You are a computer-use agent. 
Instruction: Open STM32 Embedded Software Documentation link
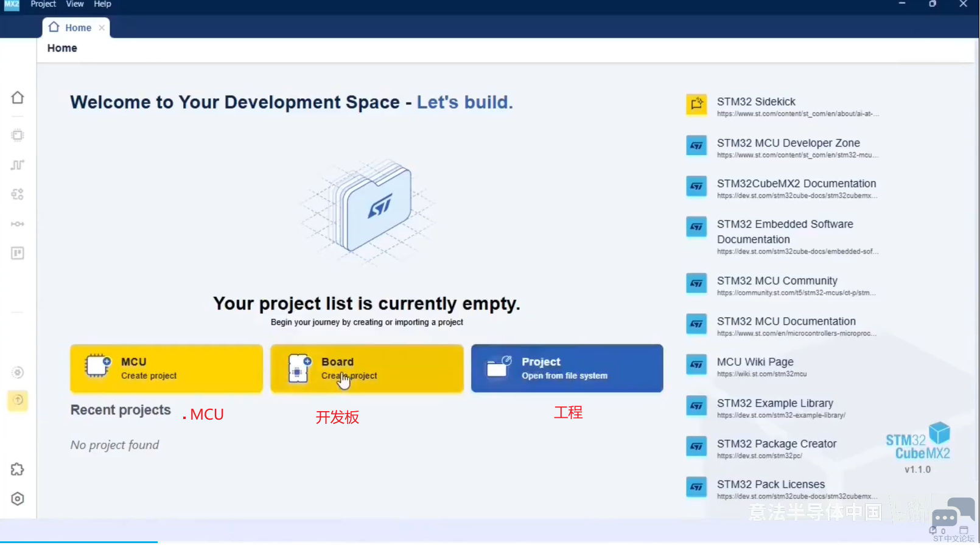pos(785,232)
